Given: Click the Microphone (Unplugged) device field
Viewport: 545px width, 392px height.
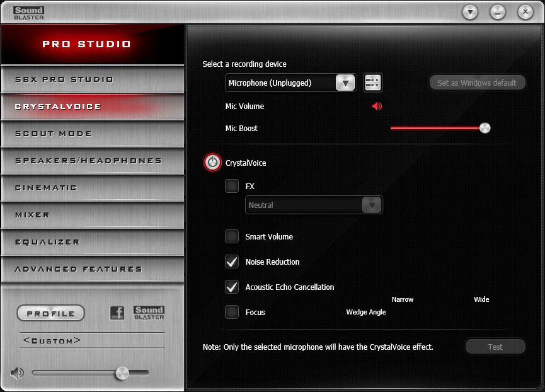Looking at the screenshot, I should point(291,83).
